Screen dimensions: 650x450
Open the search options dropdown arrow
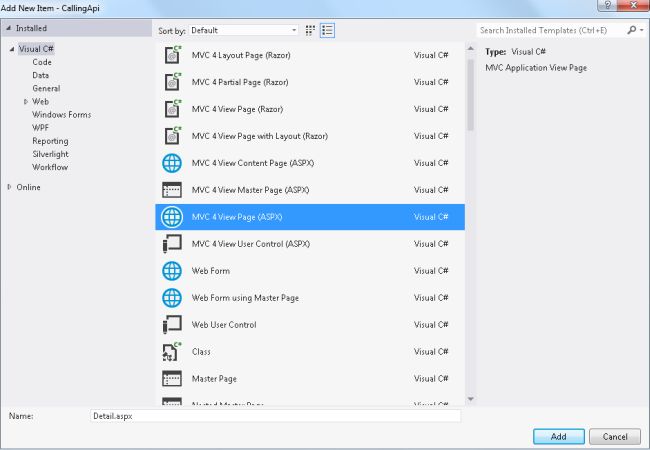(x=642, y=30)
